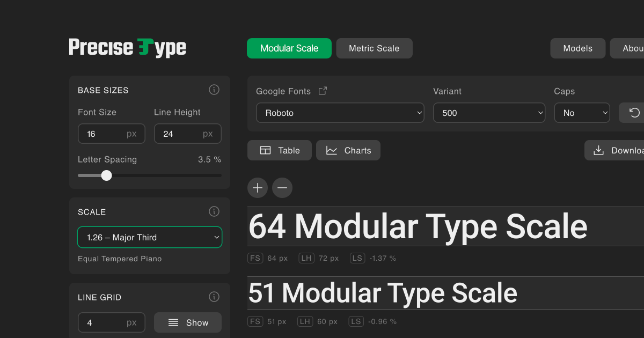Remove a scale step with the minus icon

point(282,188)
